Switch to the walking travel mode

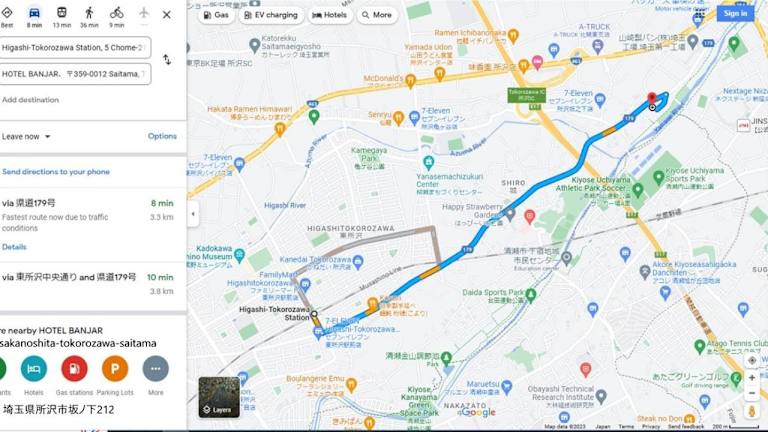click(89, 13)
